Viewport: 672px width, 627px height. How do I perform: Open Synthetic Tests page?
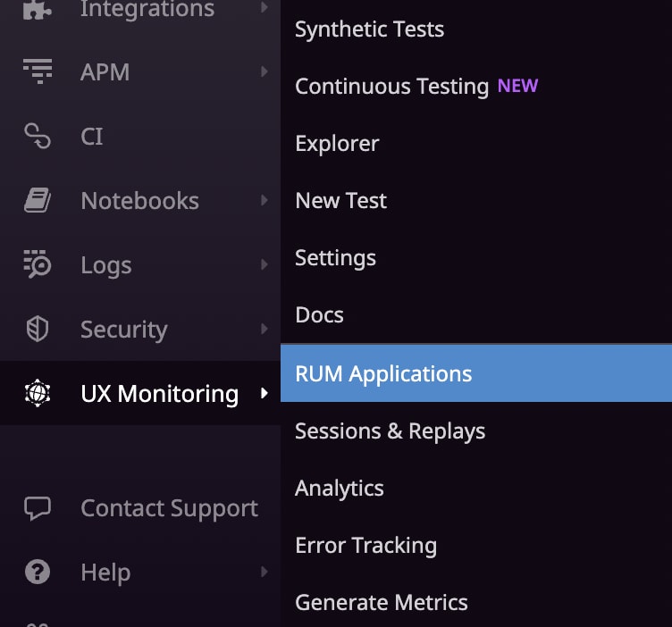(369, 29)
